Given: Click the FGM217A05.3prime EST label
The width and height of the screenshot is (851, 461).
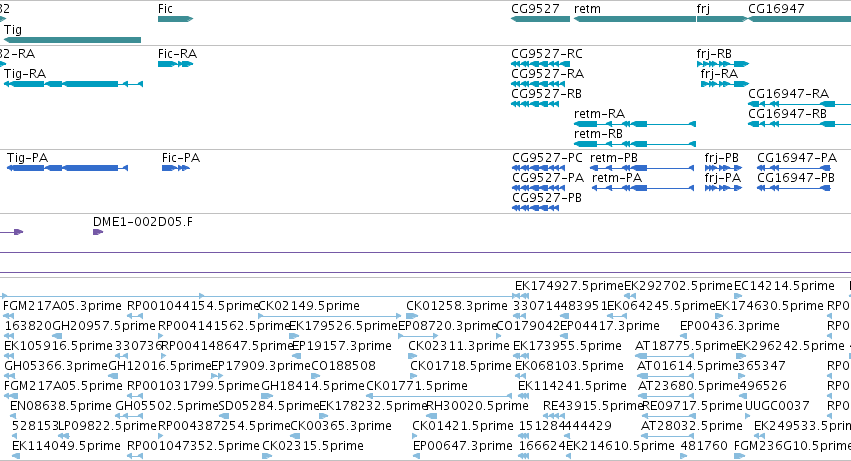Looking at the screenshot, I should click(62, 306).
